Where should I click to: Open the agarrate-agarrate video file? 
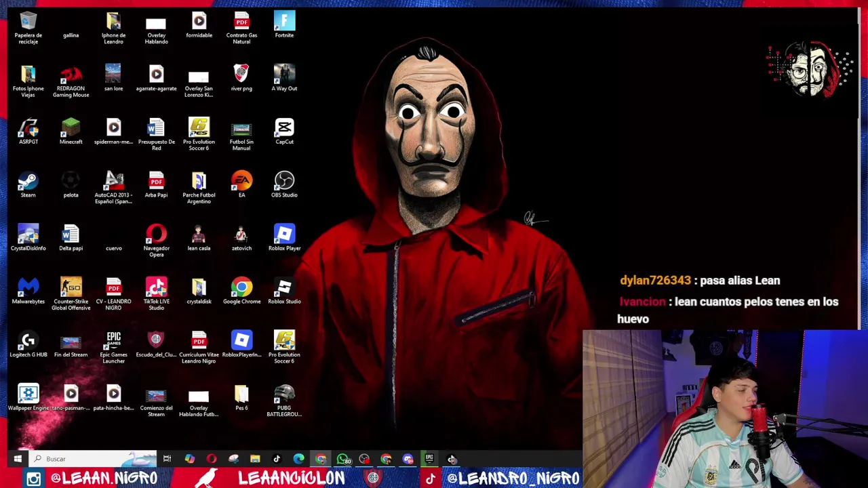pyautogui.click(x=156, y=79)
